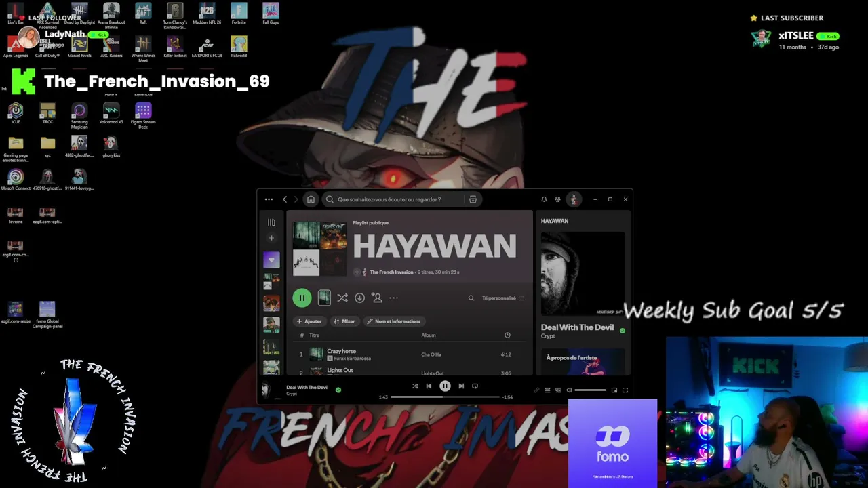Viewport: 868px width, 488px height.
Task: Seek in the track progress bar
Action: 445,396
